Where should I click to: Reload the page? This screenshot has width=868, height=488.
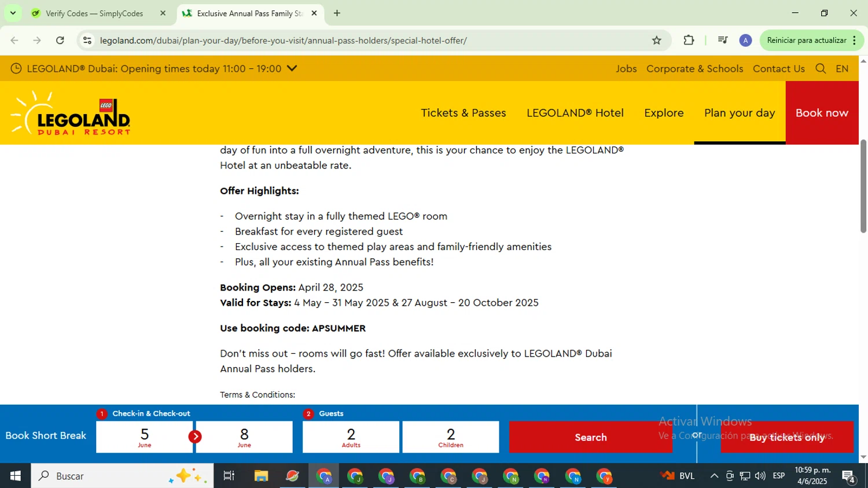pos(60,41)
